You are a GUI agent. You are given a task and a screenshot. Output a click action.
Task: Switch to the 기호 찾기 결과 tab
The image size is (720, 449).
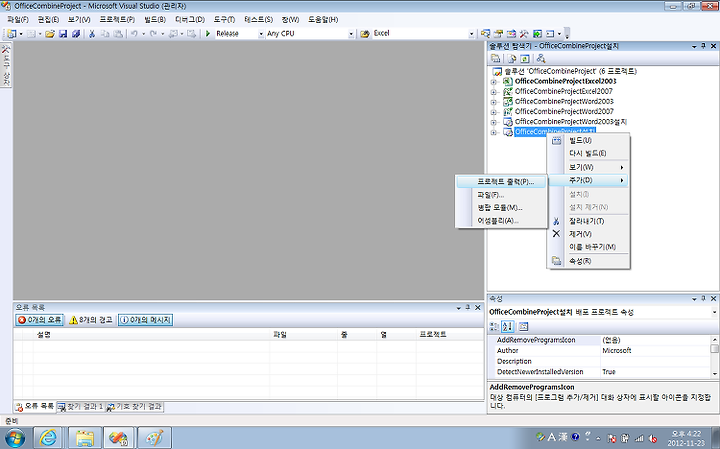pyautogui.click(x=135, y=407)
